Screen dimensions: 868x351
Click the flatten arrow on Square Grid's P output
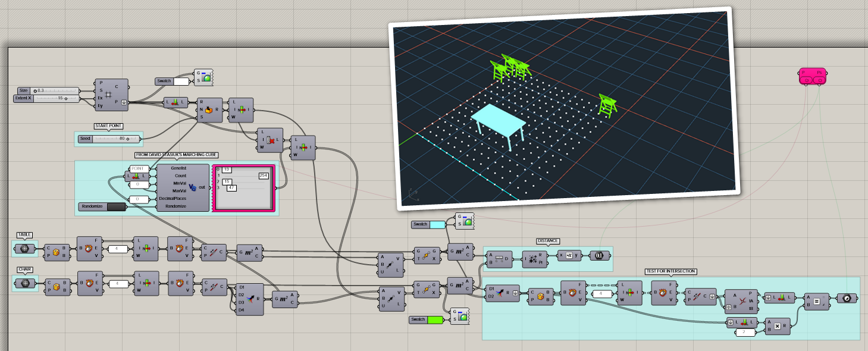(124, 102)
